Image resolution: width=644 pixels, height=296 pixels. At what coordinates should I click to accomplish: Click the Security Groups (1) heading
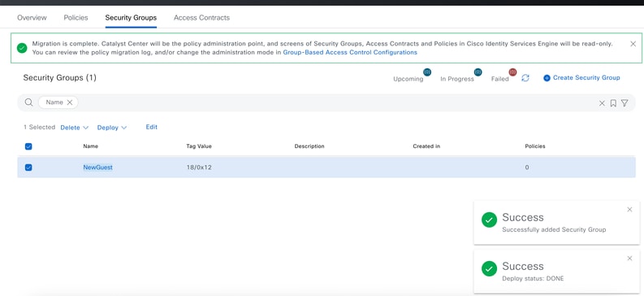(x=59, y=78)
